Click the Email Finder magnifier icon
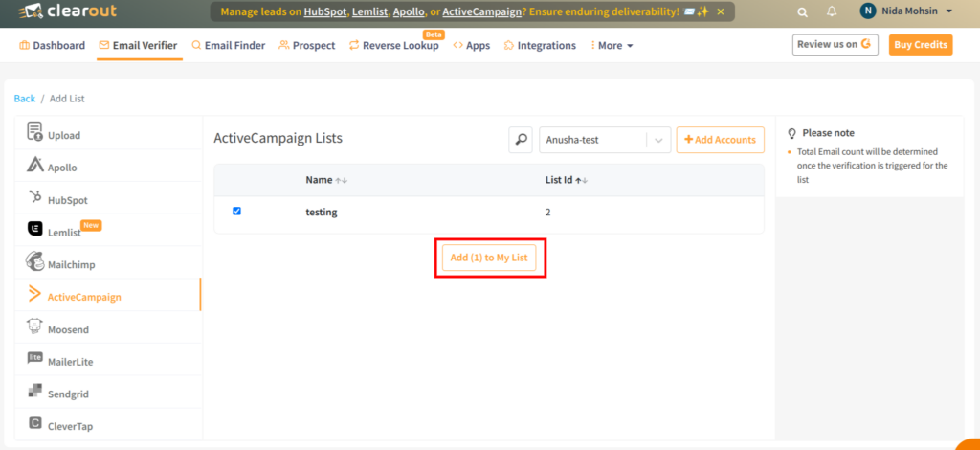 pyautogui.click(x=196, y=45)
